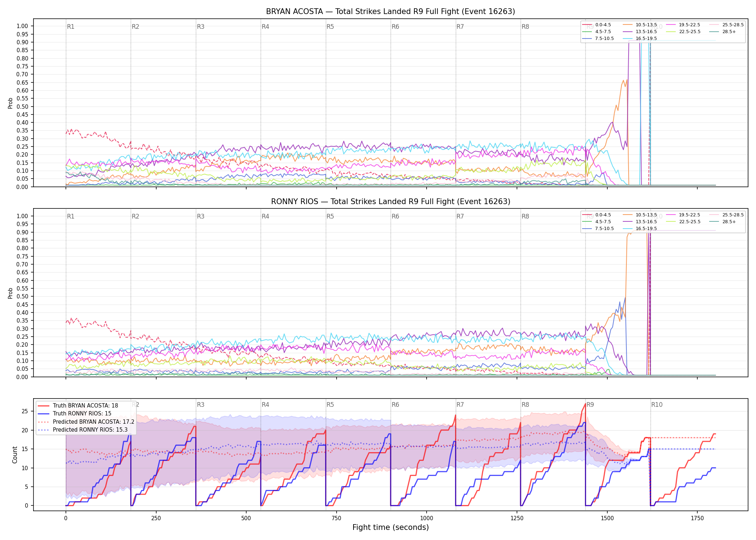Select '28.5+' in the RONNY RIOS legend
Screen dimensions: 756x540
click(729, 222)
